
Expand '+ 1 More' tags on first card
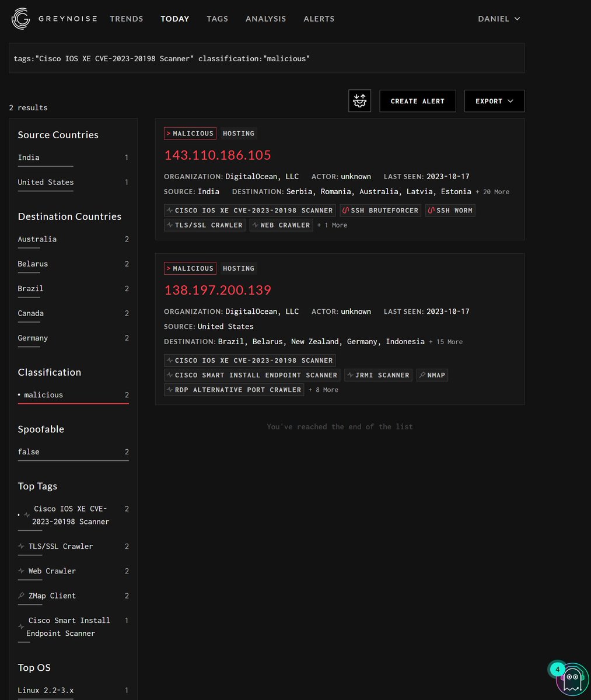tap(332, 225)
